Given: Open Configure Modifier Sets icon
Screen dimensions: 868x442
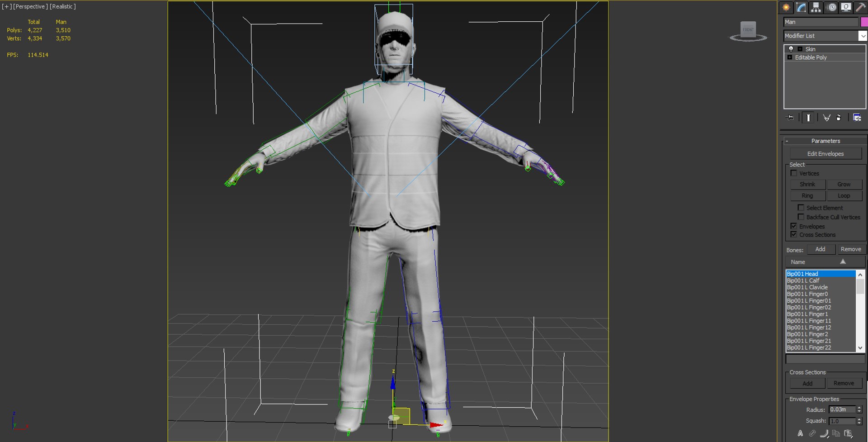Looking at the screenshot, I should coord(857,118).
